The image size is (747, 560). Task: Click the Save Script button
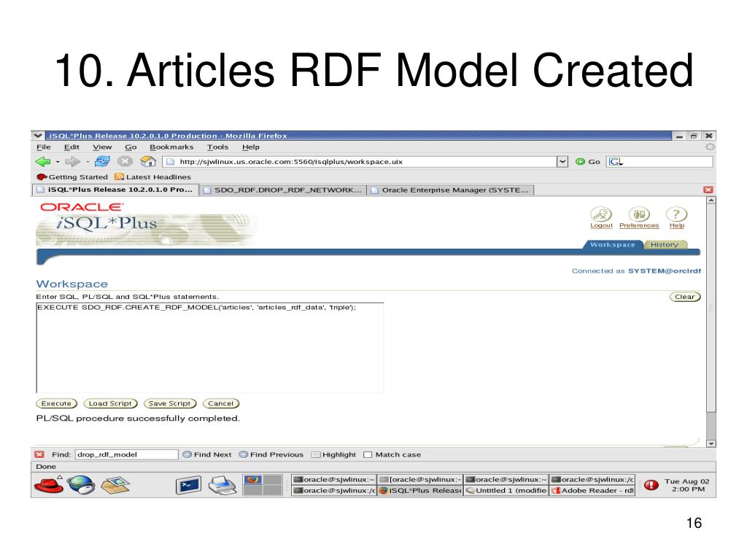pyautogui.click(x=169, y=403)
